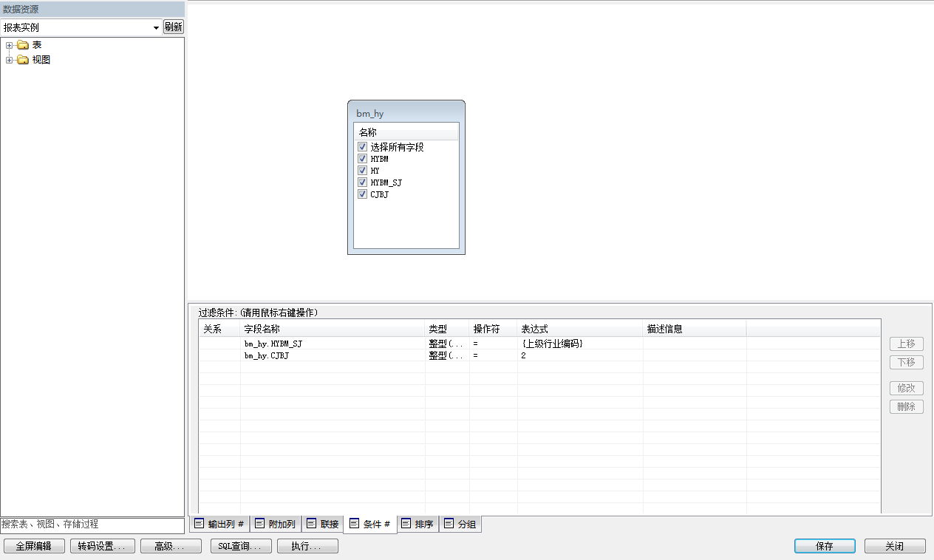This screenshot has width=934, height=560.
Task: Expand the 表 tree node
Action: [10, 45]
